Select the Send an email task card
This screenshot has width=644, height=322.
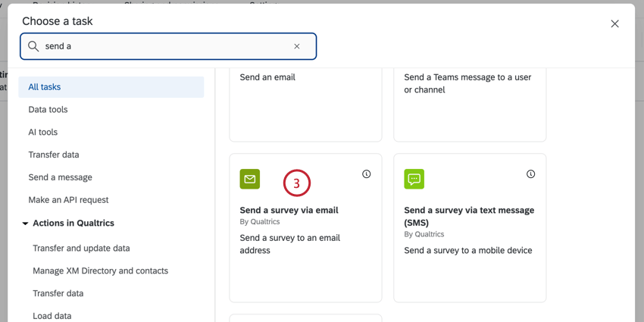305,102
